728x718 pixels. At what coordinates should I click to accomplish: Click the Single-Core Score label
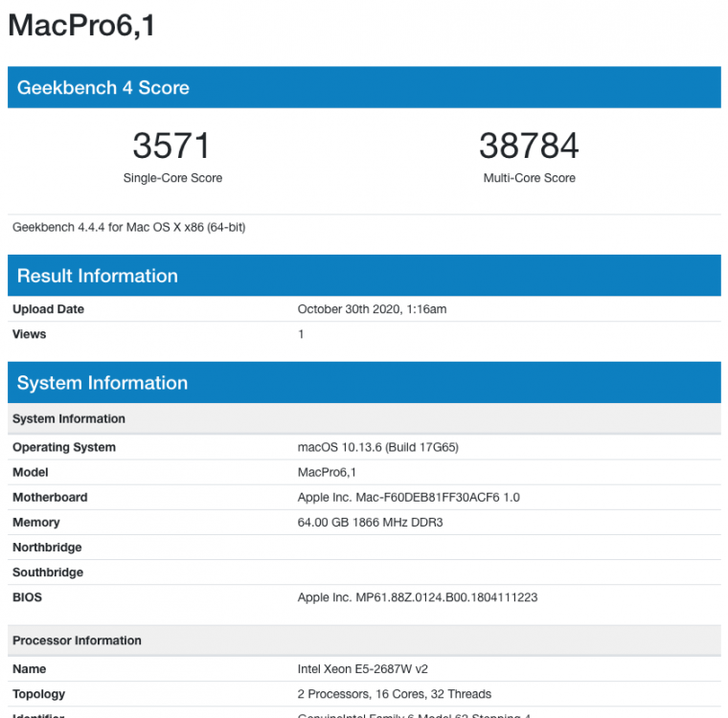point(172,178)
